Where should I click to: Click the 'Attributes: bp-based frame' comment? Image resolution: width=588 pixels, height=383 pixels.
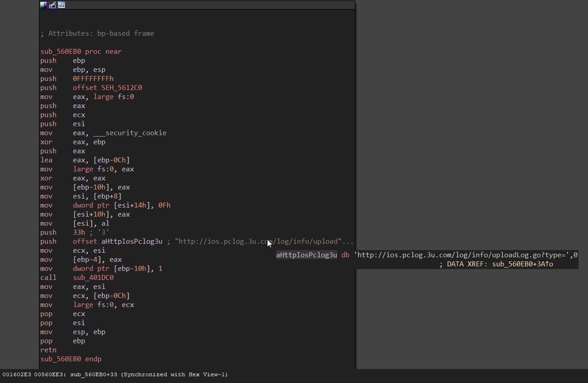pyautogui.click(x=97, y=33)
